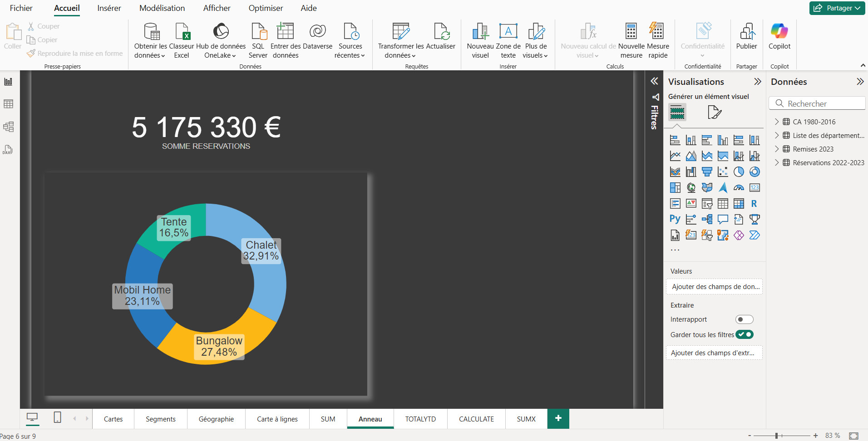The height and width of the screenshot is (441, 868).
Task: Select the decomposition tree visual
Action: [x=707, y=220]
